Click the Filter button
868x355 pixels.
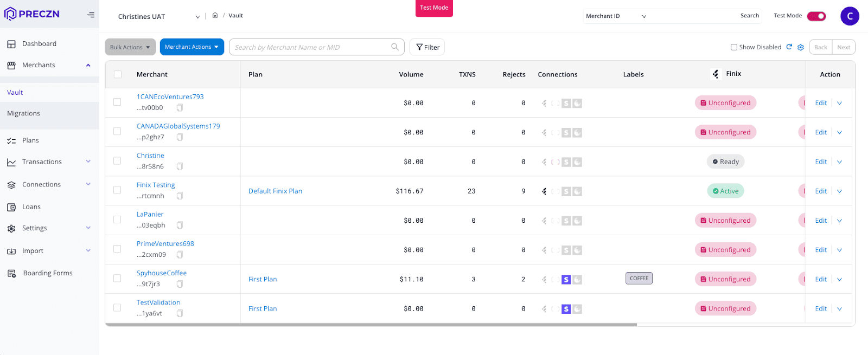(427, 47)
